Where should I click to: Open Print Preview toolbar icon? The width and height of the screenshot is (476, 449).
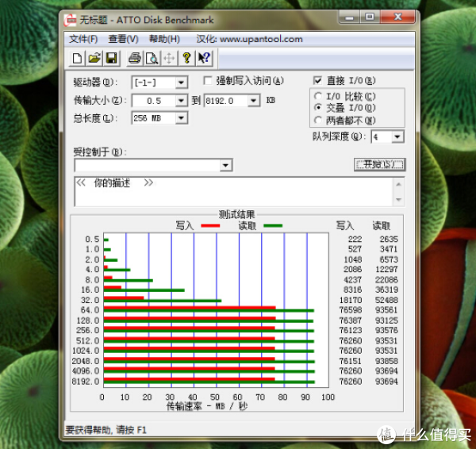[152, 58]
